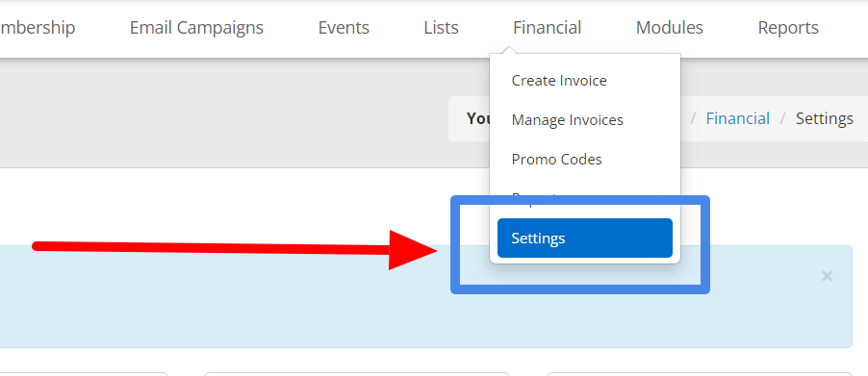Open the Events navigation item
This screenshot has width=868, height=376.
pos(344,28)
